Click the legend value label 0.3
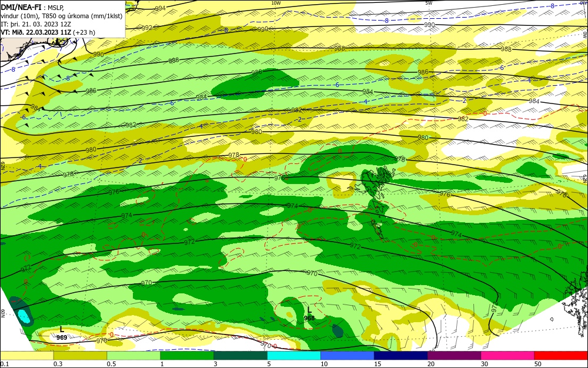 [x=58, y=364]
